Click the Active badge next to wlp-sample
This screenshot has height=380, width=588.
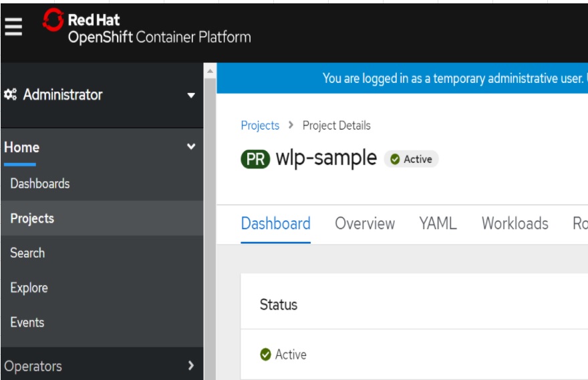[x=411, y=159]
